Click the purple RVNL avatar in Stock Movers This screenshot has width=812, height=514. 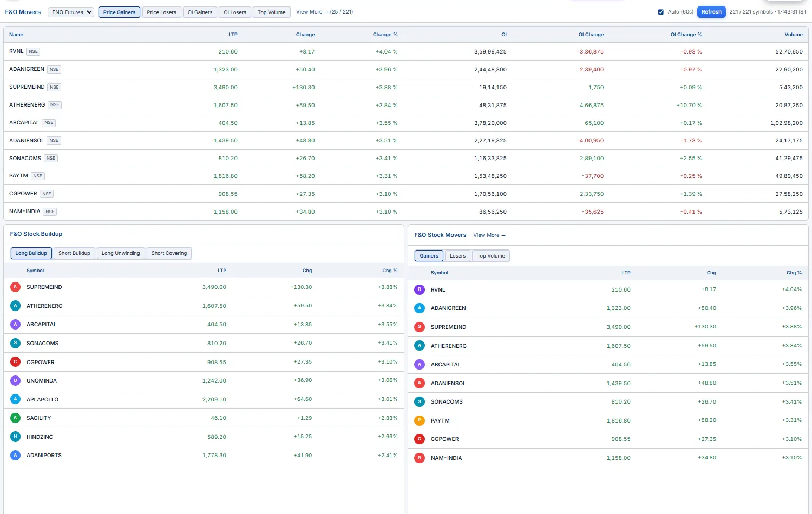[420, 289]
